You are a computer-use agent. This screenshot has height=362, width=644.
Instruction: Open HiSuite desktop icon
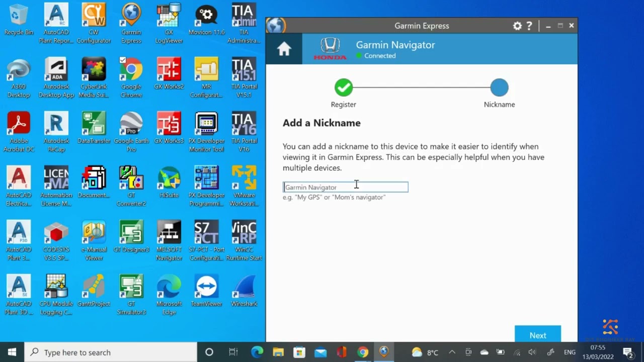(x=169, y=183)
